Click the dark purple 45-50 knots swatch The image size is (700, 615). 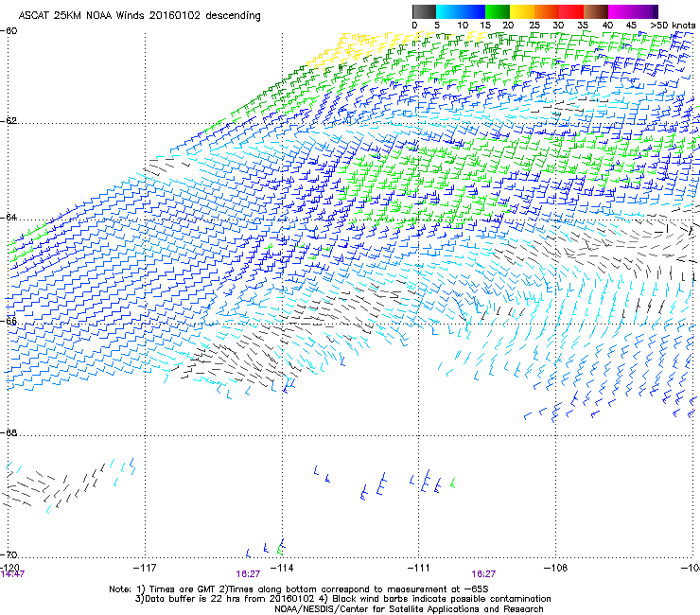(645, 11)
